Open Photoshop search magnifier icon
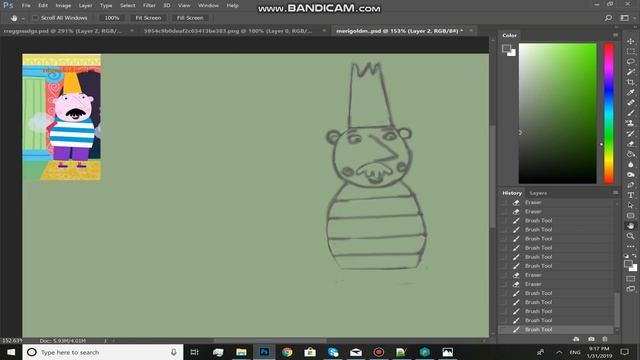 tap(608, 18)
